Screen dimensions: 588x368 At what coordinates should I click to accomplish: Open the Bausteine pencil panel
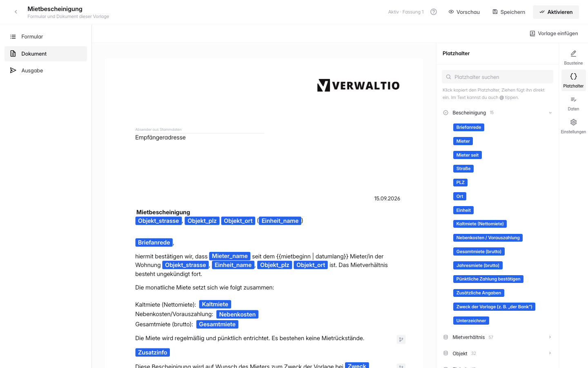point(573,57)
